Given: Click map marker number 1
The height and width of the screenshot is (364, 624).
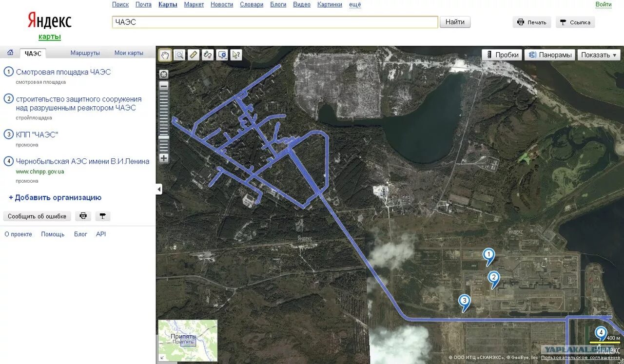Looking at the screenshot, I should (488, 256).
